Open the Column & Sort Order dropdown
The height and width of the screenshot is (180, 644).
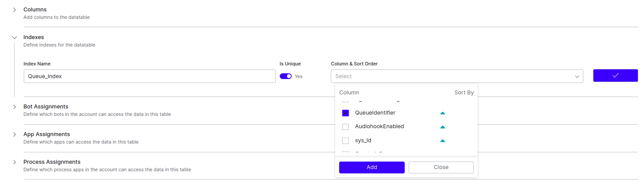[457, 76]
